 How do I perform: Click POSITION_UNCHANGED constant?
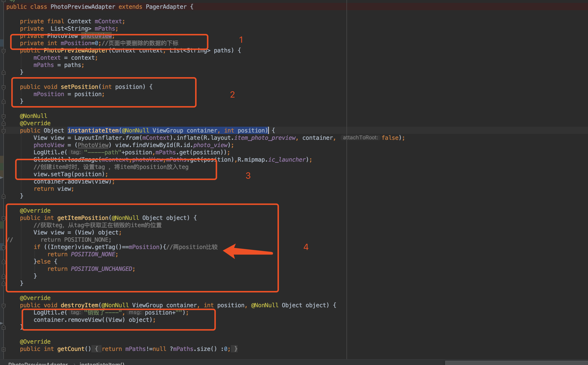(102, 269)
